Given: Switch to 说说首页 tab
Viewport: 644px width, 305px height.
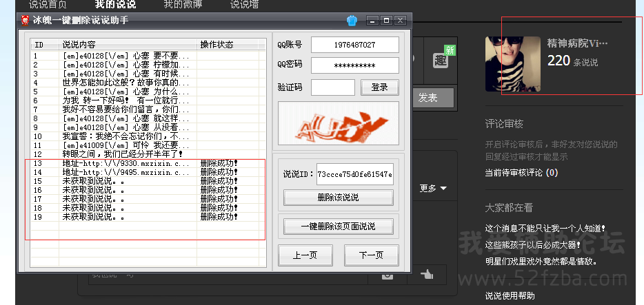Looking at the screenshot, I should point(48,5).
